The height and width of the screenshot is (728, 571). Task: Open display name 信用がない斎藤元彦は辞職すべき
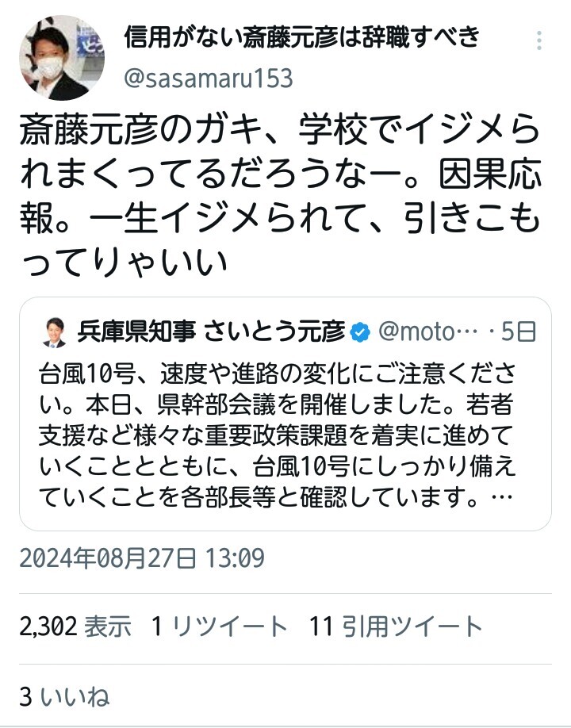click(301, 36)
